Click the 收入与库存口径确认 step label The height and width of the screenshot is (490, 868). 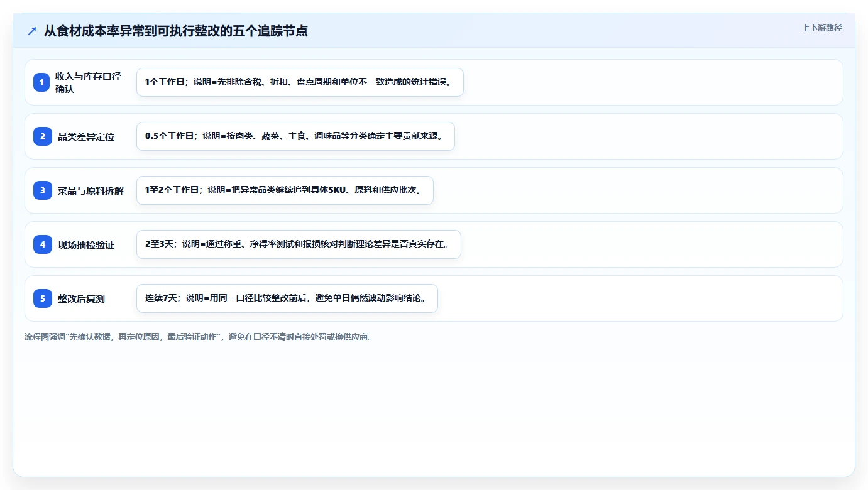[88, 82]
